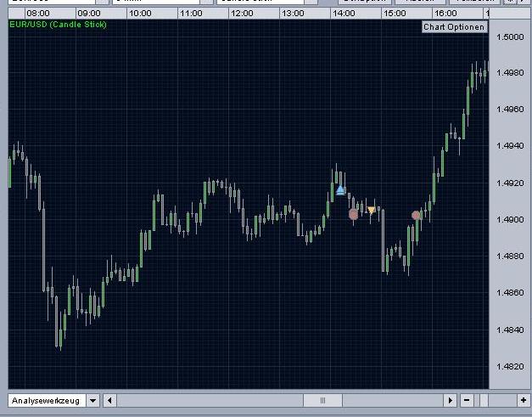The image size is (532, 417).
Task: Click the EUR/USD (Candle Stick) chart label
Action: pos(58,25)
